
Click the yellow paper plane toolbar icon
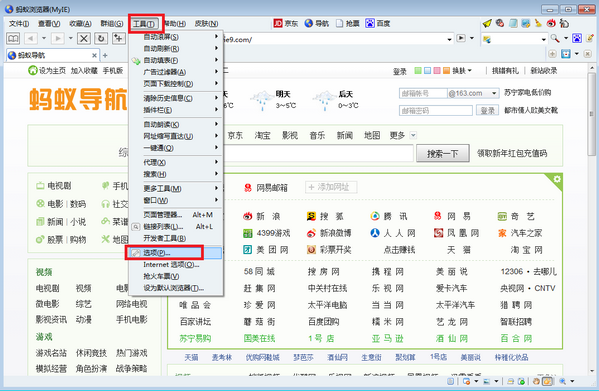[x=487, y=24]
